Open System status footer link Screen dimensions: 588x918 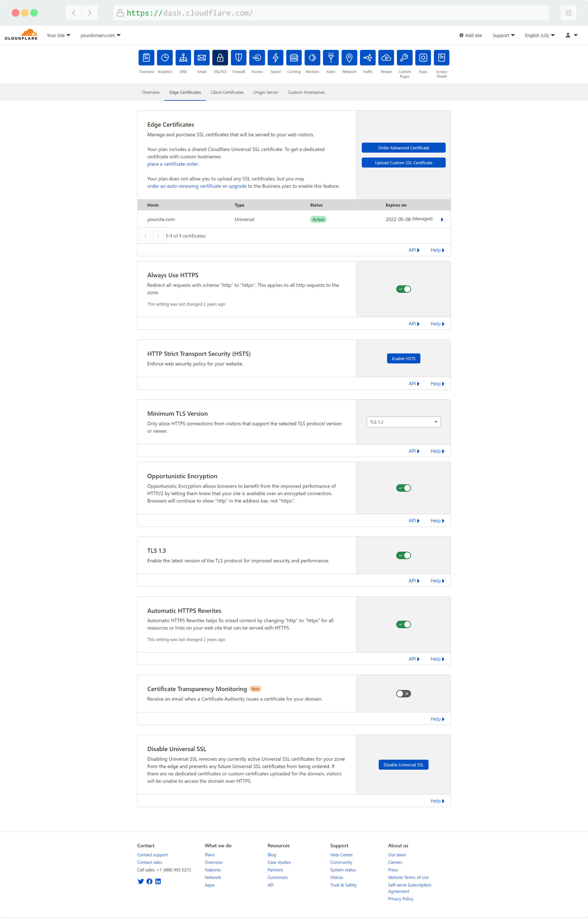343,870
